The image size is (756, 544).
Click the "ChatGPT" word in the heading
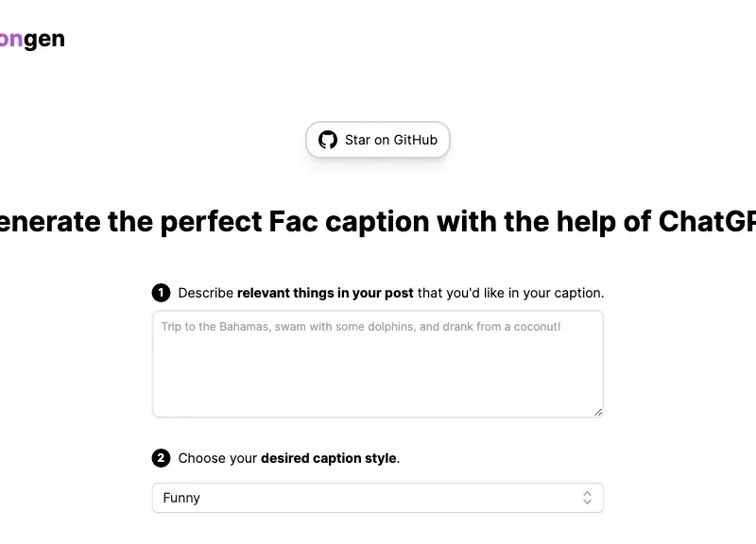click(707, 222)
